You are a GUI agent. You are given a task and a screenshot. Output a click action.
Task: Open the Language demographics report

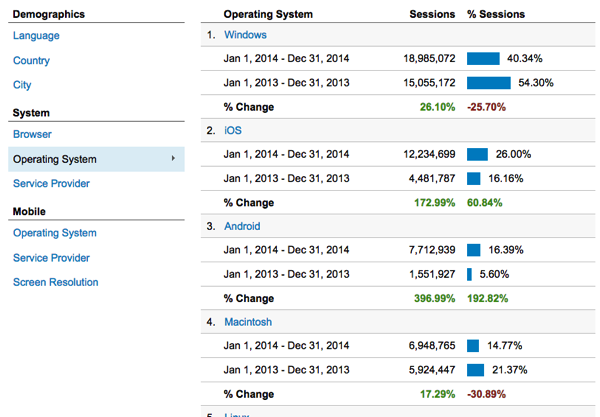[36, 36]
